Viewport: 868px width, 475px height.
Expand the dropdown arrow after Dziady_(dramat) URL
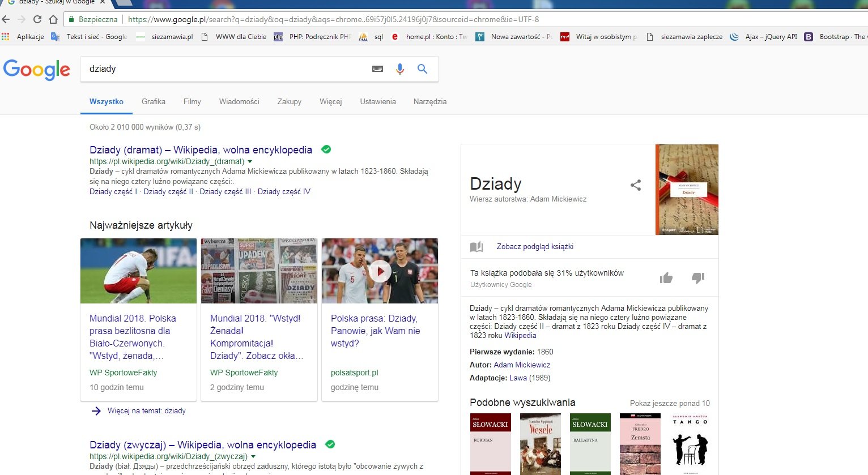(x=250, y=162)
